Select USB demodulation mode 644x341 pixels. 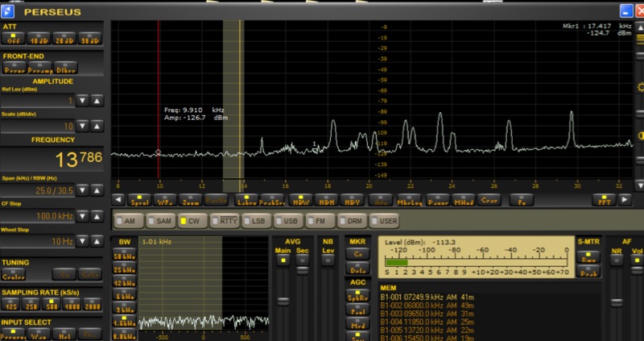coord(289,221)
